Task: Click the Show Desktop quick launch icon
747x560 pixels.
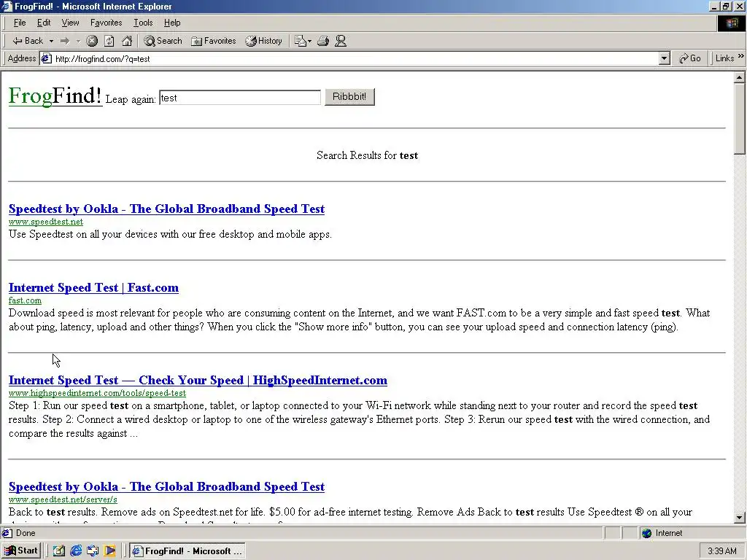Action: click(x=58, y=551)
